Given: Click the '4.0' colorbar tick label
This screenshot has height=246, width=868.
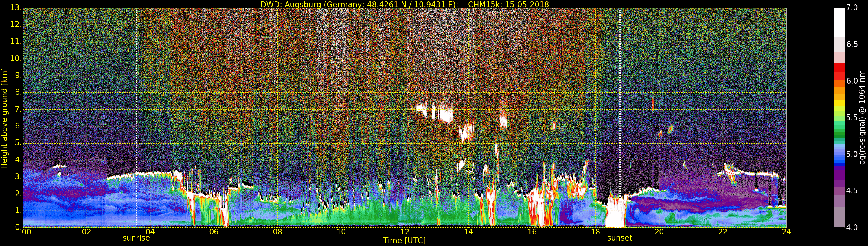Looking at the screenshot, I should pyautogui.click(x=852, y=227).
